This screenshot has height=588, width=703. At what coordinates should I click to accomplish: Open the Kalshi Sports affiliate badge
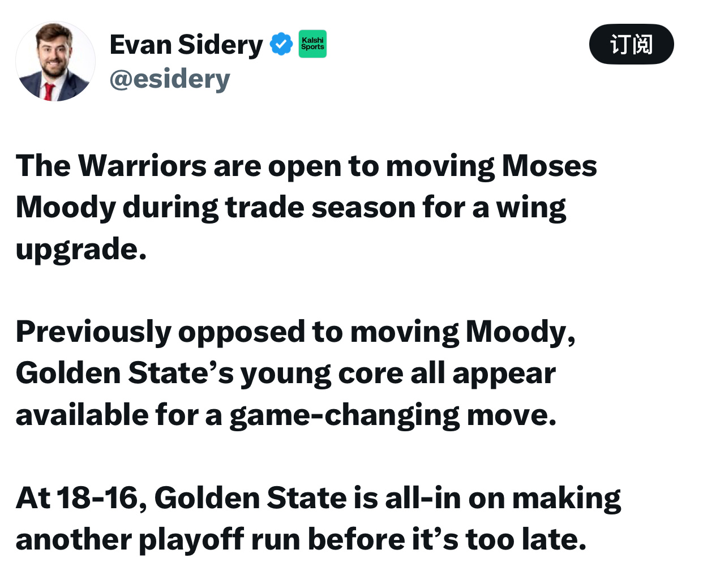pos(312,44)
